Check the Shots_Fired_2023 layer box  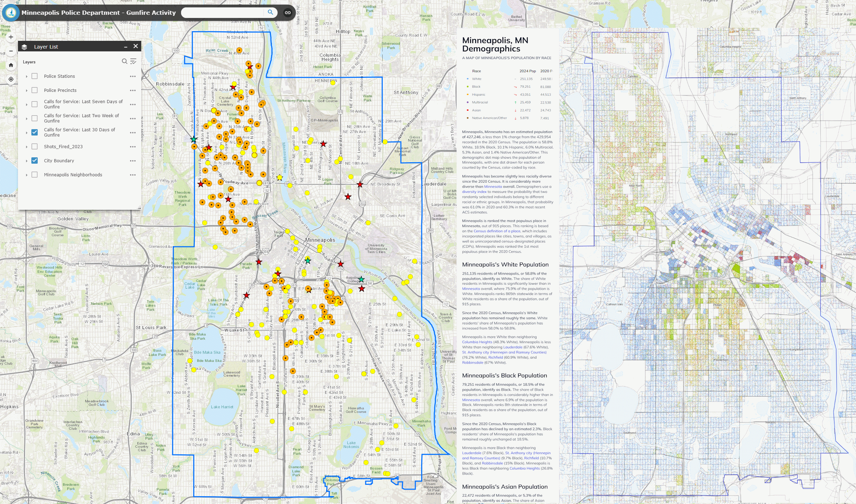(35, 146)
